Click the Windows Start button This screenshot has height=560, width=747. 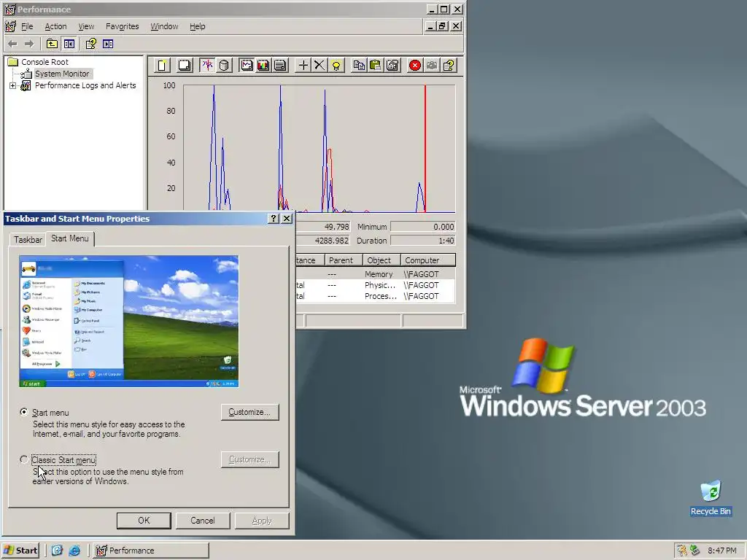tap(20, 551)
